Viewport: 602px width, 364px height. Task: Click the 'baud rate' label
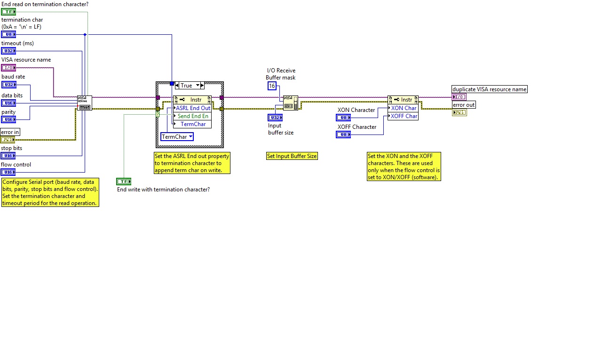point(13,77)
